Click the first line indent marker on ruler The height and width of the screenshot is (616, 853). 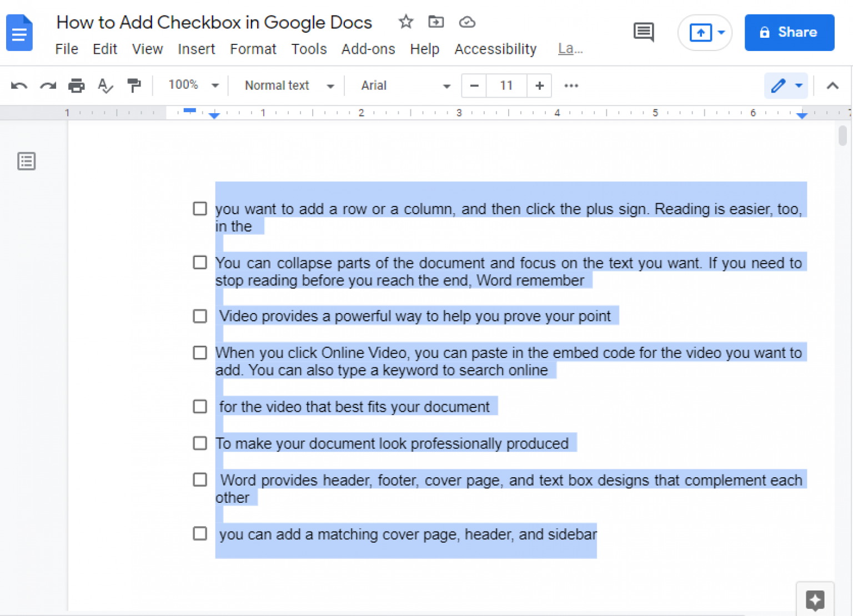click(x=190, y=110)
